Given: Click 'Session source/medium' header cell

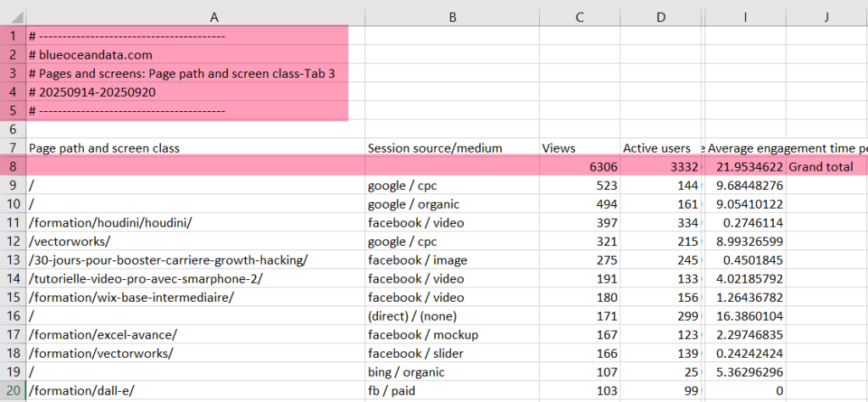Looking at the screenshot, I should [x=453, y=148].
